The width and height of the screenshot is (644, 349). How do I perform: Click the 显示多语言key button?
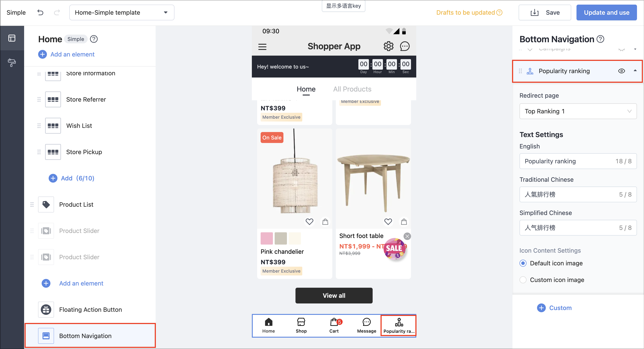click(x=343, y=6)
